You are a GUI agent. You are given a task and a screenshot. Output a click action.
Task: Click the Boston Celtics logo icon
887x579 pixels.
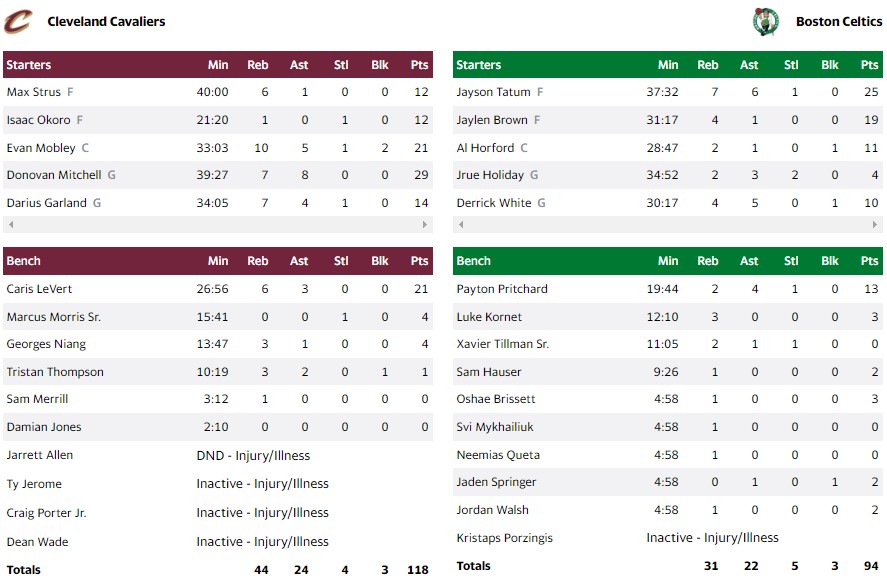click(765, 21)
